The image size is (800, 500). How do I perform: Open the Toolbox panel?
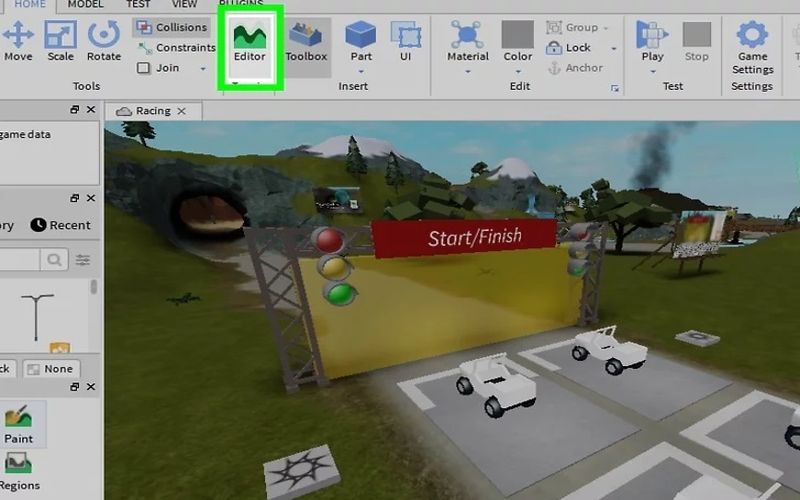pyautogui.click(x=306, y=43)
